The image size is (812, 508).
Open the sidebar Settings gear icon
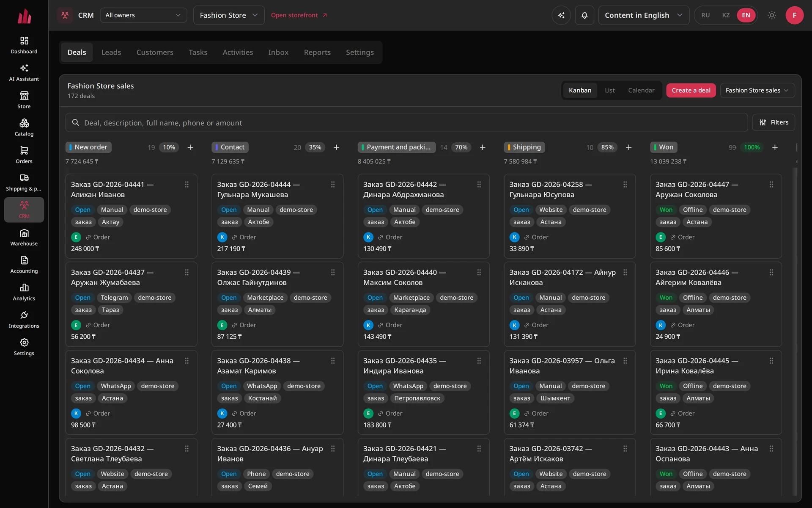(24, 342)
